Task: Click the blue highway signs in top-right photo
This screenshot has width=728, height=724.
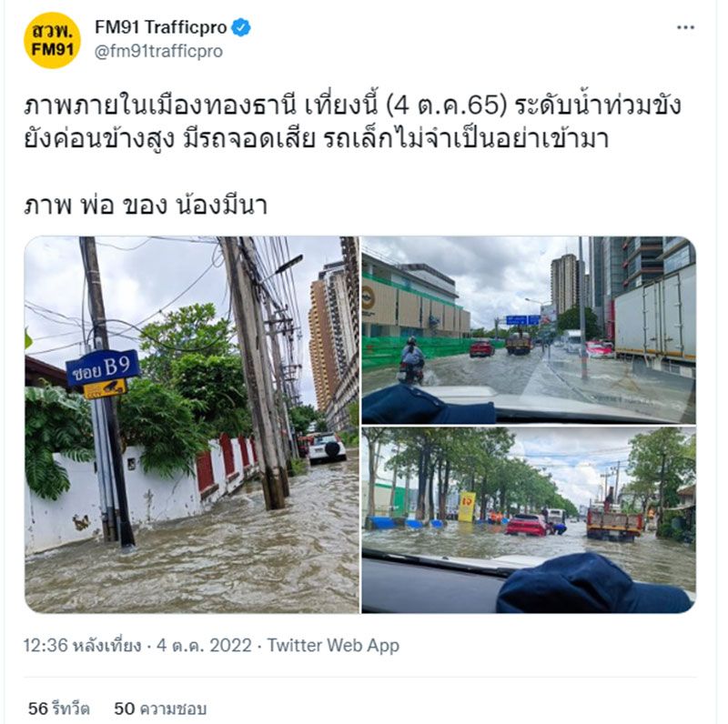Action: [x=522, y=320]
